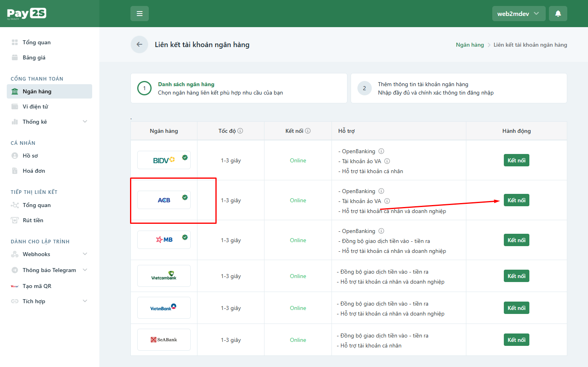Screen dimensions: 588x367
Task: Expand the Thông báo Telegram submenu
Action: [85, 270]
